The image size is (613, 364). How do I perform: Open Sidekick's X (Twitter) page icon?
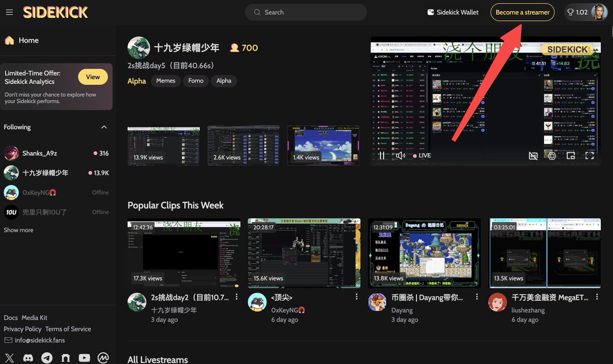coord(9,358)
